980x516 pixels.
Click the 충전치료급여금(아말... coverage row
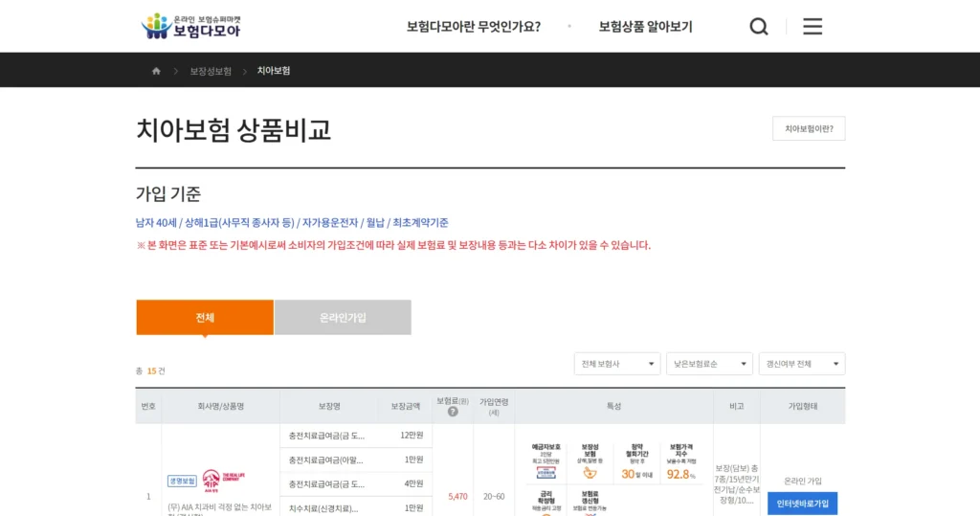click(x=356, y=460)
